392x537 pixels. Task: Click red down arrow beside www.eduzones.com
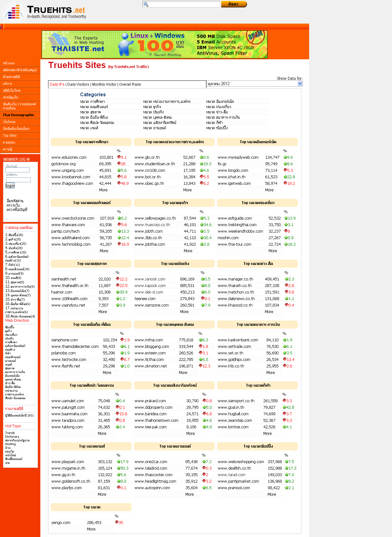pos(119,157)
